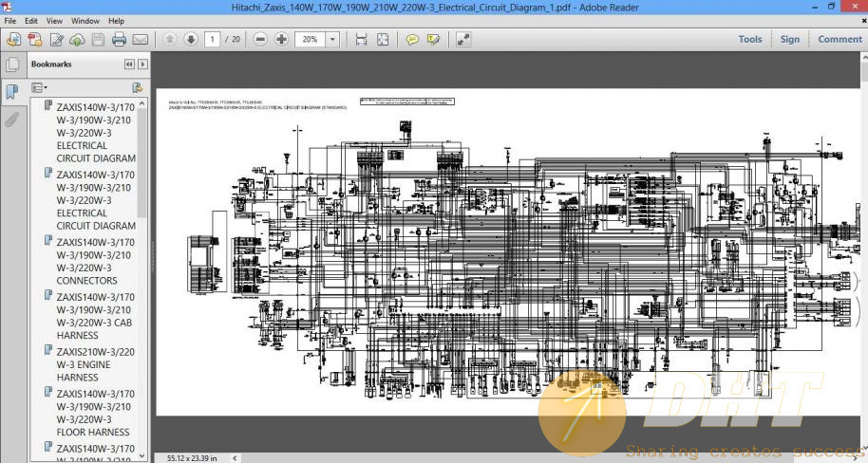
Task: Collapse the Bookmarks panel with double arrows
Action: coord(129,65)
